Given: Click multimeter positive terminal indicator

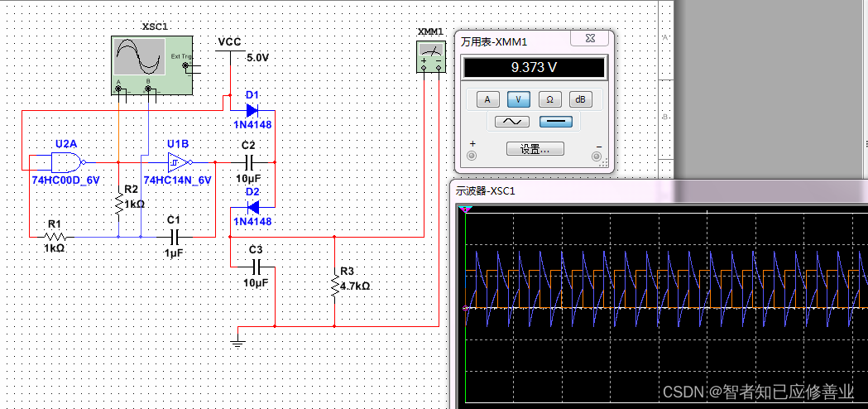Looking at the screenshot, I should point(472,156).
